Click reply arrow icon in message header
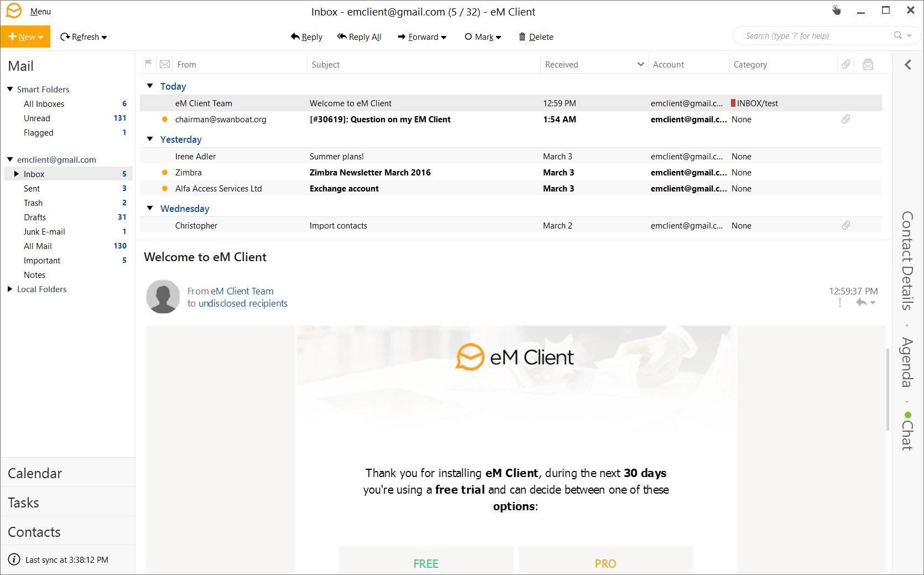The image size is (924, 575). [862, 302]
